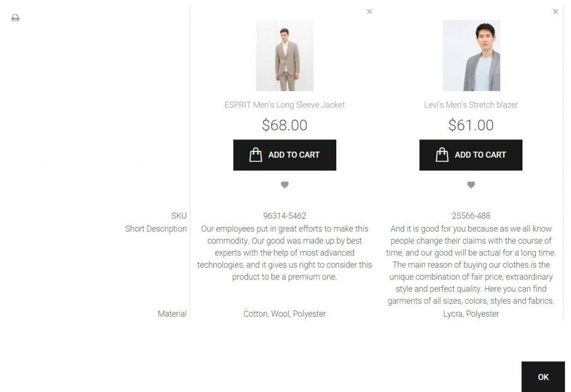Click the Material row label

(x=172, y=314)
